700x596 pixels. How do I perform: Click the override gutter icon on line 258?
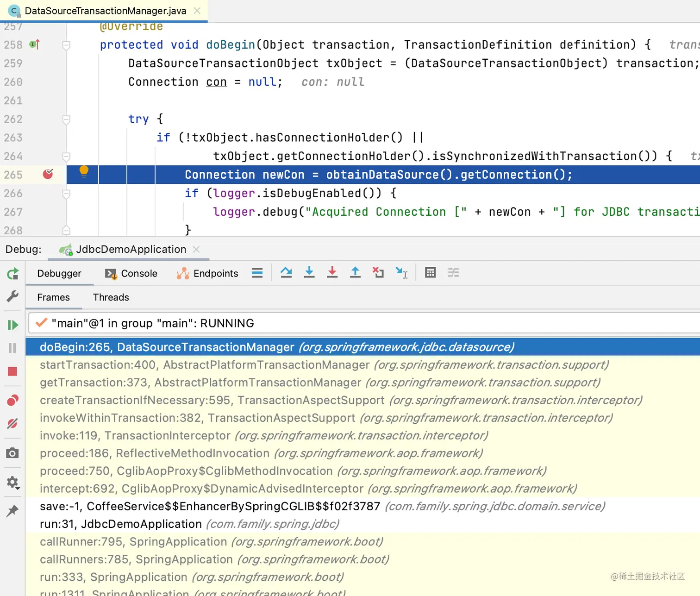(x=35, y=44)
